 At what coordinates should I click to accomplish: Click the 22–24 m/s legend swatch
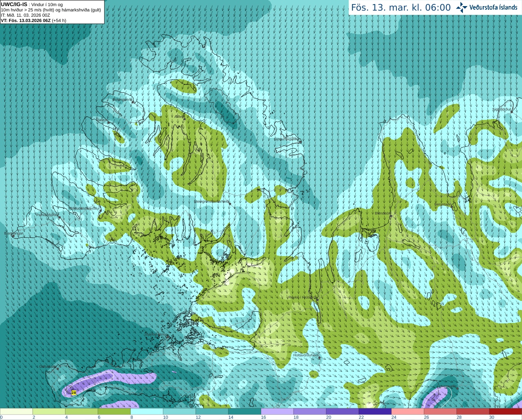click(375, 411)
